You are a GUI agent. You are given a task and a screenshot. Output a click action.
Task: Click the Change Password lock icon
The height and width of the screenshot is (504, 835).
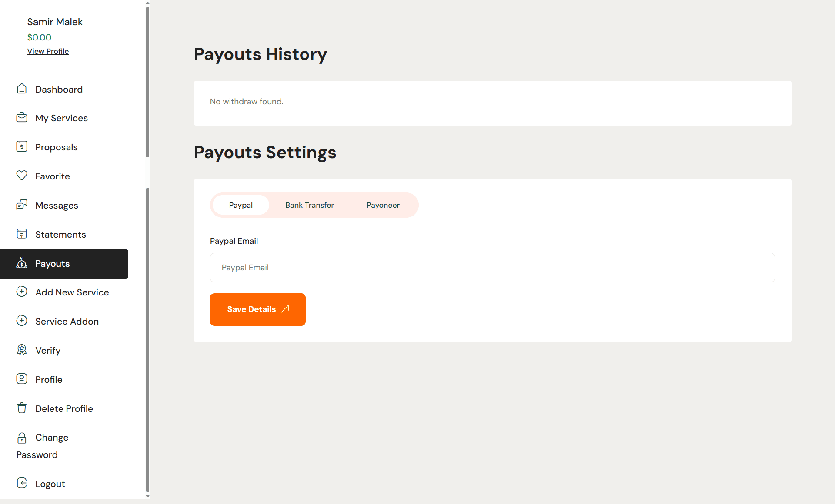point(22,438)
